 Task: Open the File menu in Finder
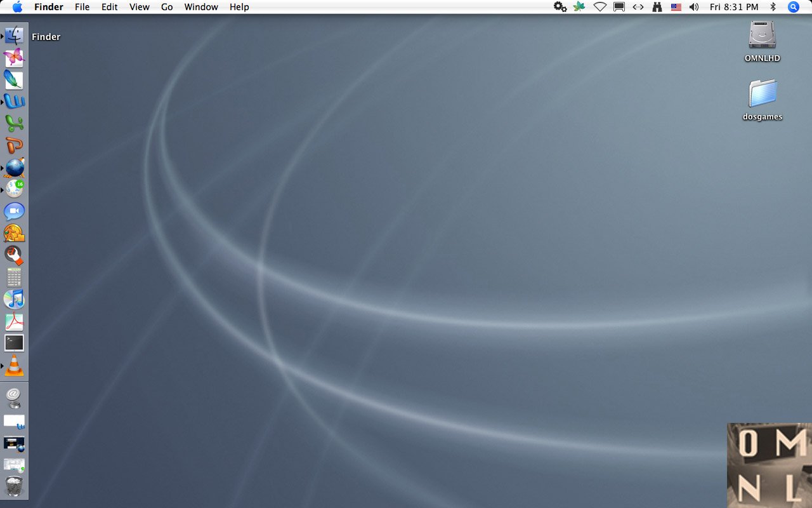[82, 7]
